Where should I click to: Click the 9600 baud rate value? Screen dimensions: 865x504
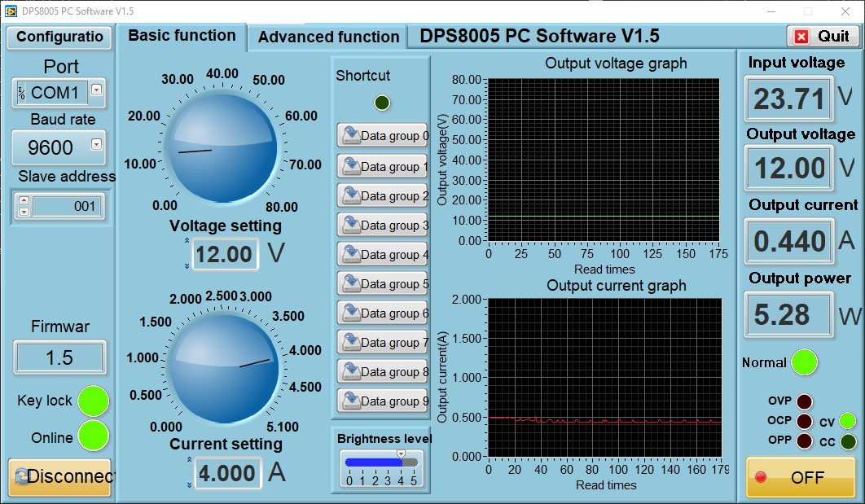50,147
